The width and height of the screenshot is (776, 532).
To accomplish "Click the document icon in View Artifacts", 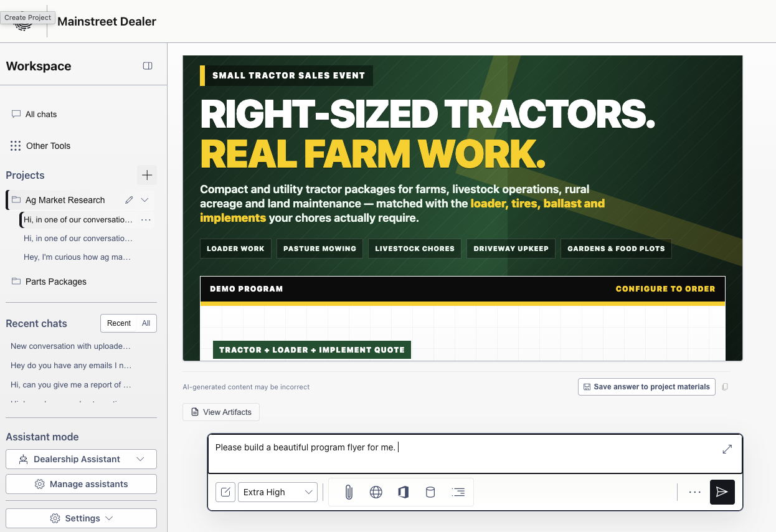I will click(x=195, y=412).
